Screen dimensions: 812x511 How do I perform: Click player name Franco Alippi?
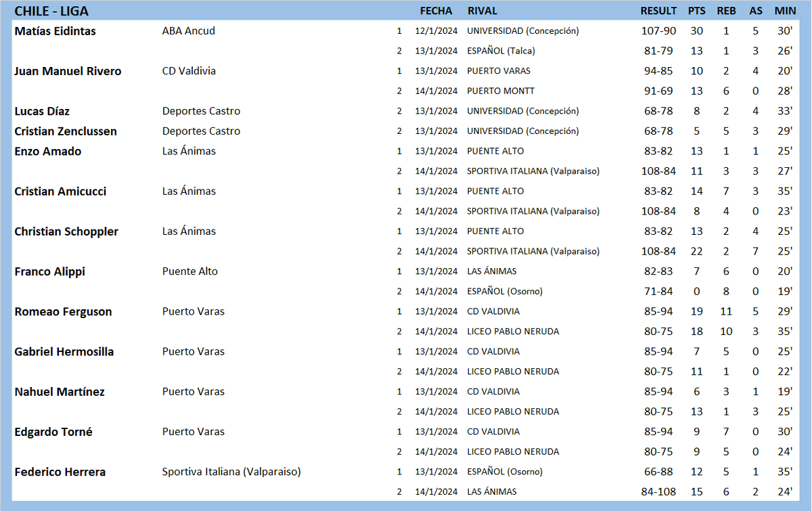click(49, 271)
